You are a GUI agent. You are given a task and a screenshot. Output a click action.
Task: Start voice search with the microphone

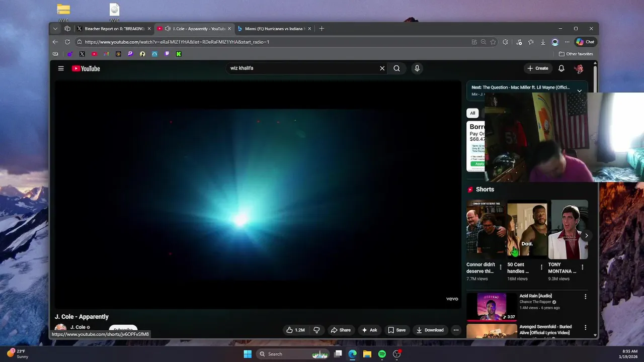[x=417, y=68]
